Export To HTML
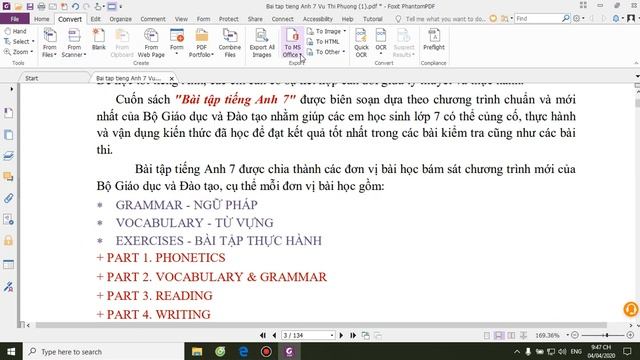The height and width of the screenshot is (360, 640). click(323, 42)
